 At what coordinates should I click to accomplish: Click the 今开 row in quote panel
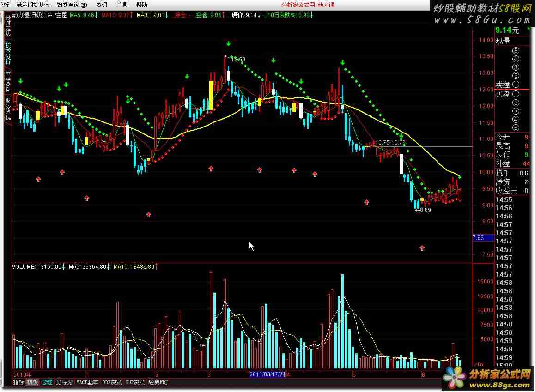click(513, 137)
